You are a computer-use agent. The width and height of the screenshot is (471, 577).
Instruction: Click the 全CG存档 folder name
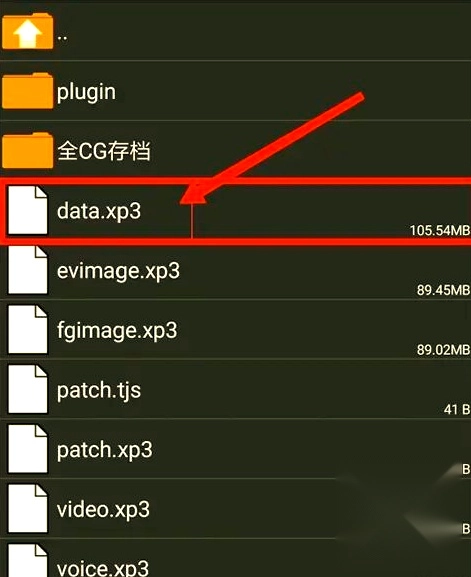coord(104,151)
